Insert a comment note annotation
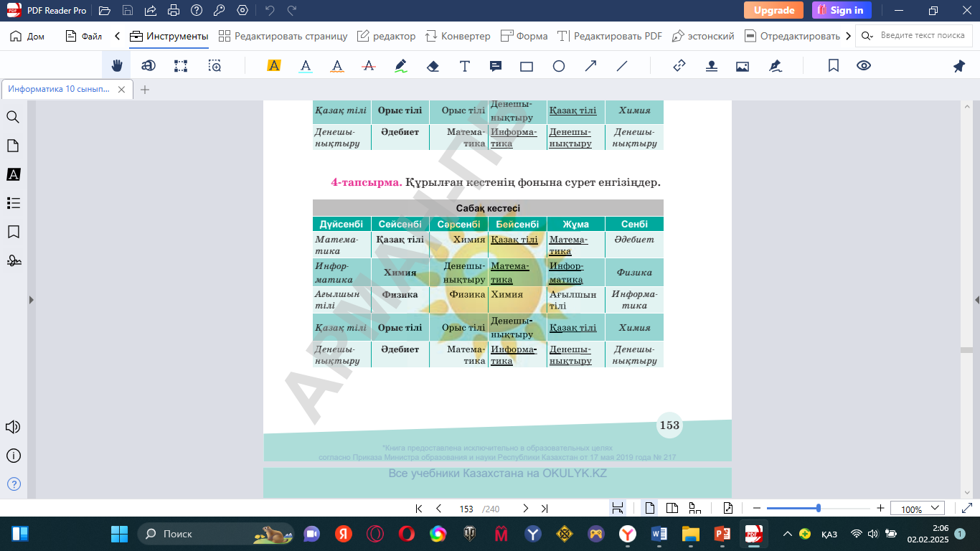Screen dimensions: 980x551 (x=496, y=66)
